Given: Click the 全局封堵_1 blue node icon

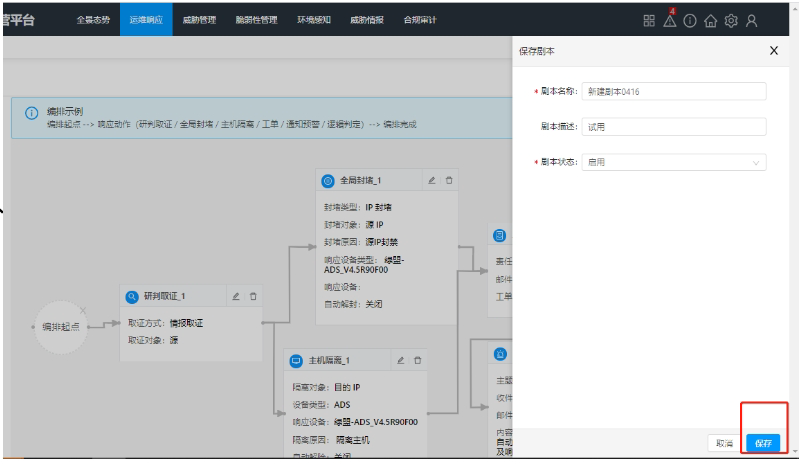Looking at the screenshot, I should click(328, 180).
